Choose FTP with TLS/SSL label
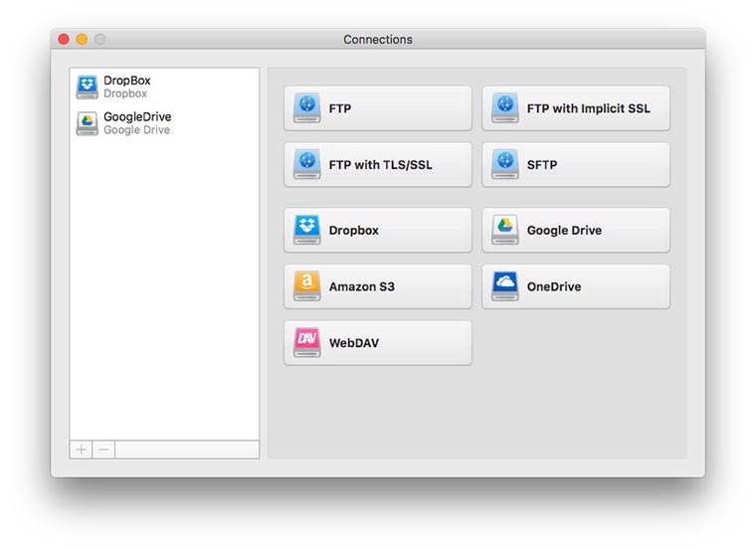Image resolution: width=756 pixels, height=550 pixels. (380, 165)
